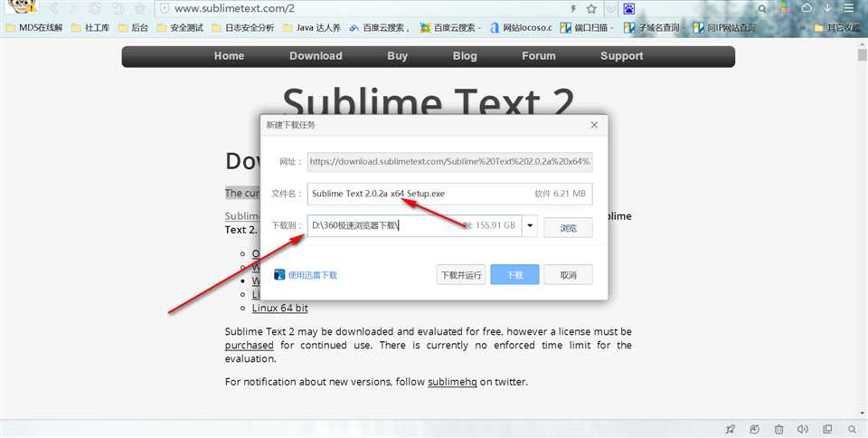Image resolution: width=868 pixels, height=438 pixels.
Task: Click the rocket accelerator icon in status bar
Action: 731,429
